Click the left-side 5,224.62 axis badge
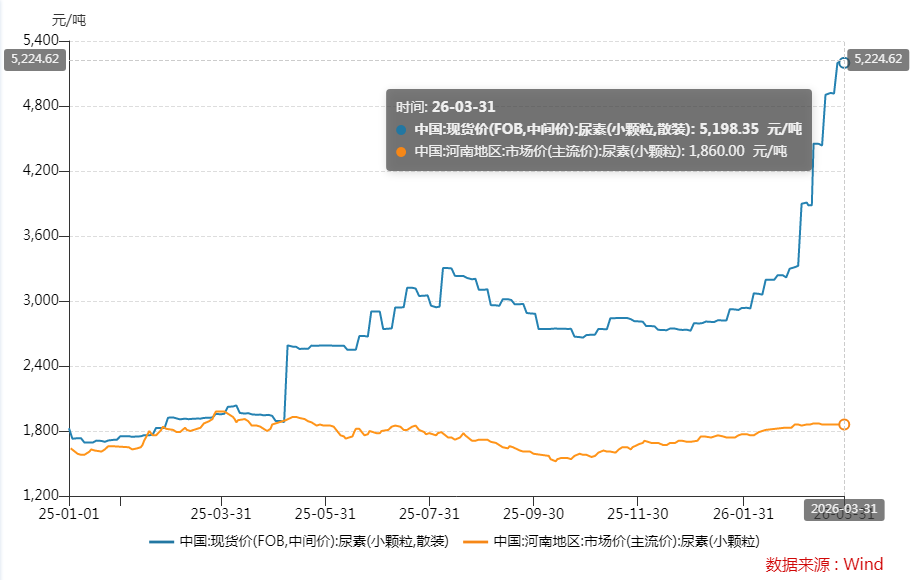 click(35, 59)
